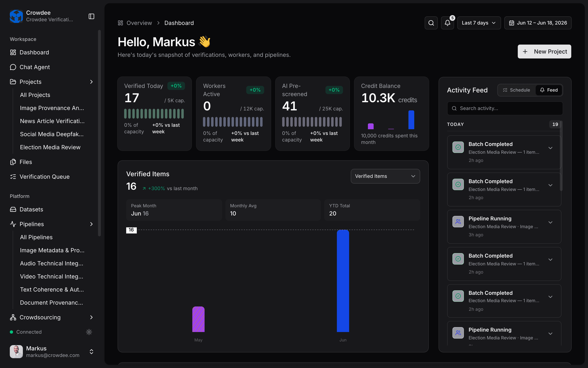This screenshot has width=588, height=368.
Task: Click the Verified Today card
Action: click(x=155, y=114)
